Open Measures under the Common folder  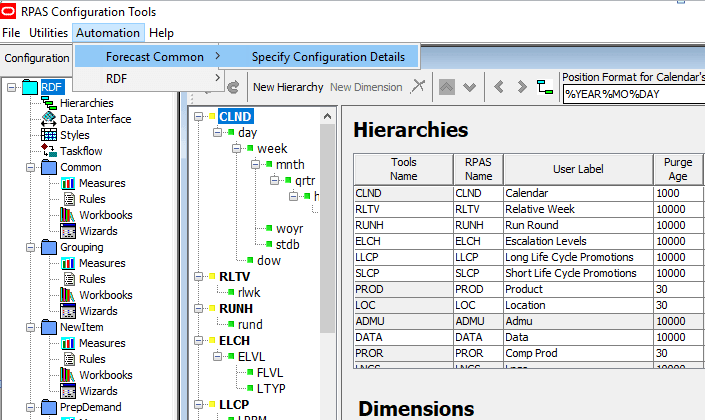click(x=68, y=183)
